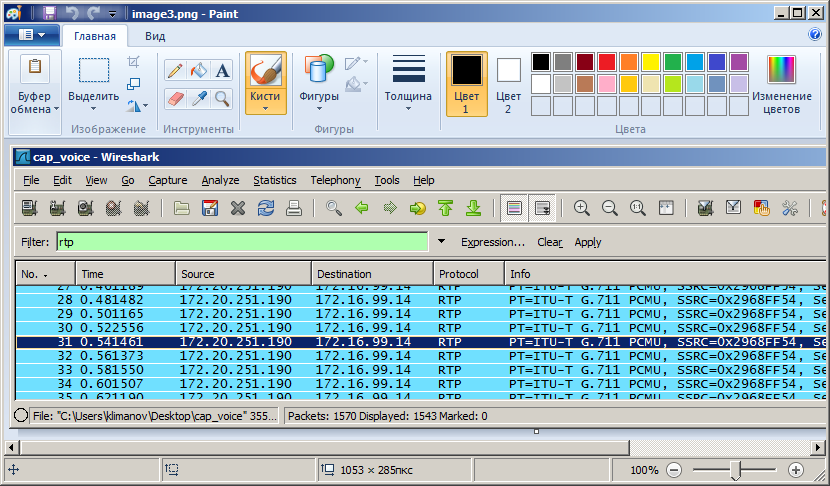830x486 pixels.
Task: Click the Wireshark Go to last packet icon
Action: (x=474, y=208)
